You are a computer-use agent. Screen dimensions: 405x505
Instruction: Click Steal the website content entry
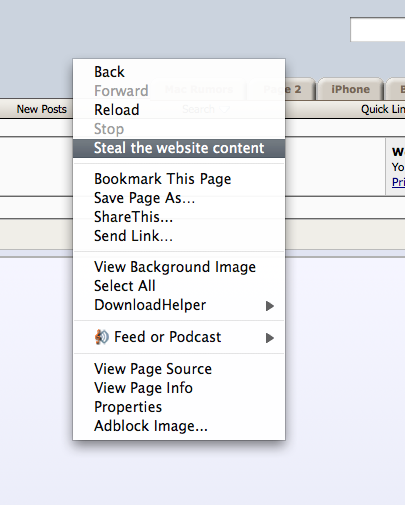pyautogui.click(x=179, y=148)
